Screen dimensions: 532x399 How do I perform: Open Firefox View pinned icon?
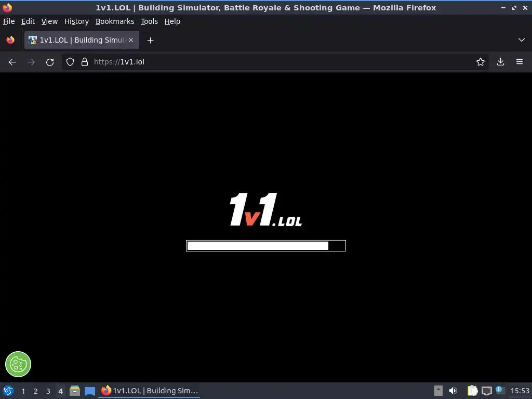click(10, 40)
